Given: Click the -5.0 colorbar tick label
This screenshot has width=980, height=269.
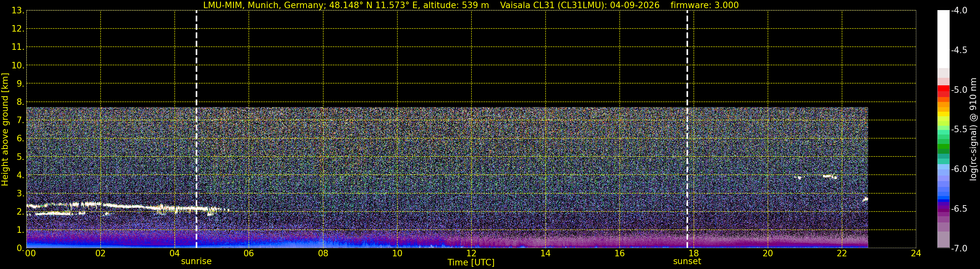Looking at the screenshot, I should point(959,90).
